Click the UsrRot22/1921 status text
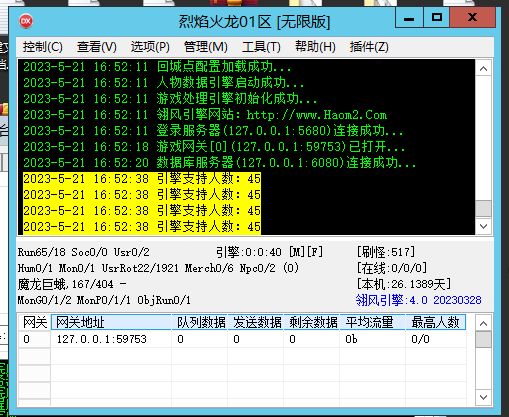The height and width of the screenshot is (417, 509). pyautogui.click(x=140, y=268)
